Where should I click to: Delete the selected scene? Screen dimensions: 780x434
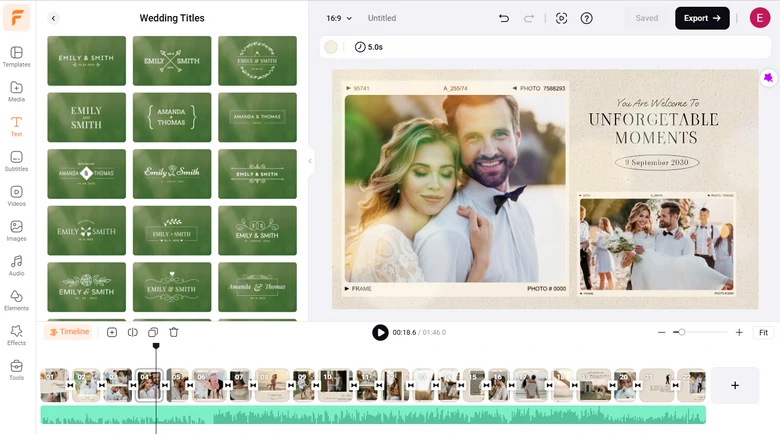click(174, 332)
